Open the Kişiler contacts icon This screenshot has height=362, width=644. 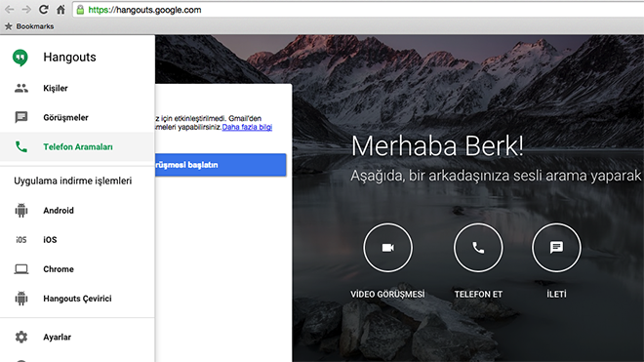tap(21, 88)
